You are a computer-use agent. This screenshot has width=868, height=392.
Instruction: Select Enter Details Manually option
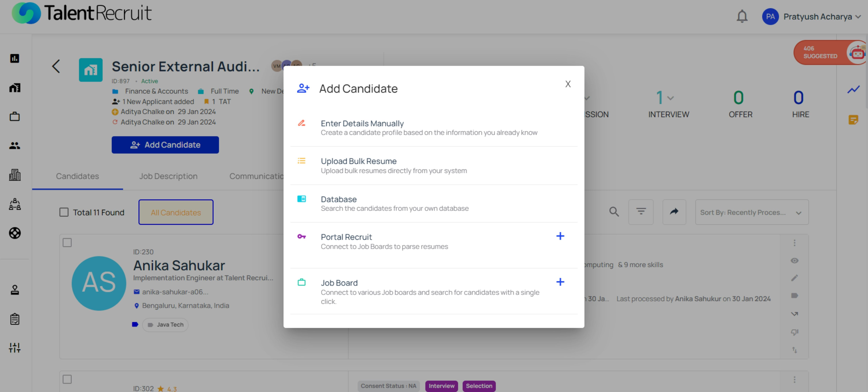click(362, 124)
